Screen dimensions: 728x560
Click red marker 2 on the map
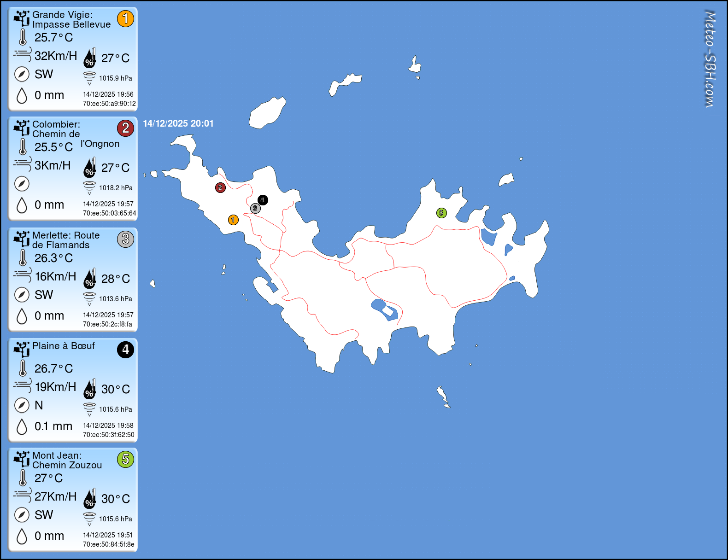click(220, 187)
